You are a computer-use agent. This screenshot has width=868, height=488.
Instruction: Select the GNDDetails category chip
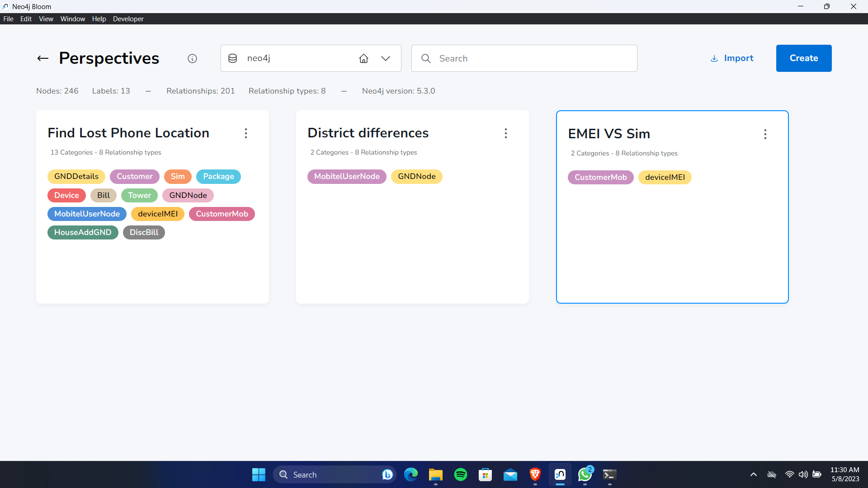click(x=76, y=176)
